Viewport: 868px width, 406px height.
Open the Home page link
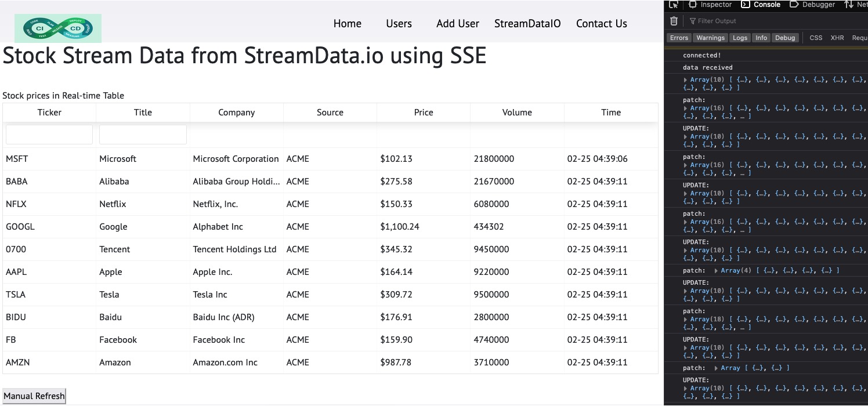pos(348,24)
